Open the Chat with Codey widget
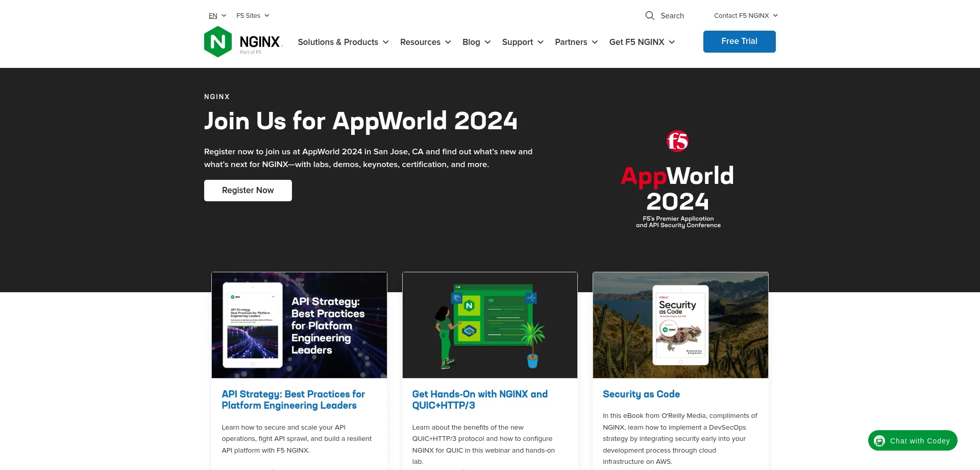Image resolution: width=980 pixels, height=470 pixels. tap(912, 440)
